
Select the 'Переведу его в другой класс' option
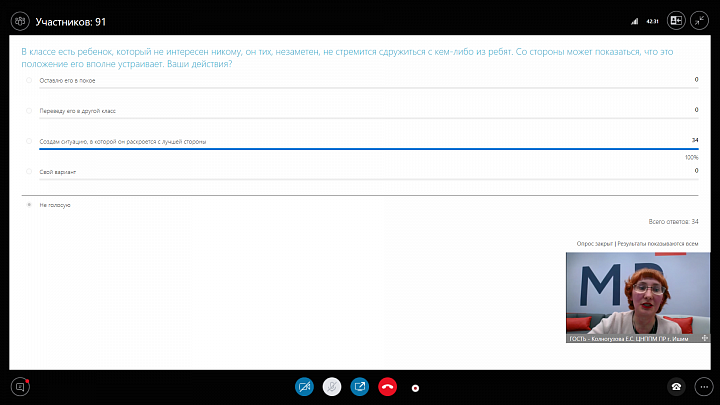tap(29, 110)
